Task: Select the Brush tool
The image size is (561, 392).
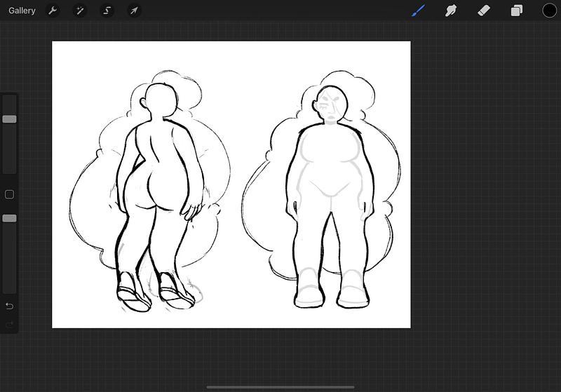Action: pyautogui.click(x=418, y=11)
